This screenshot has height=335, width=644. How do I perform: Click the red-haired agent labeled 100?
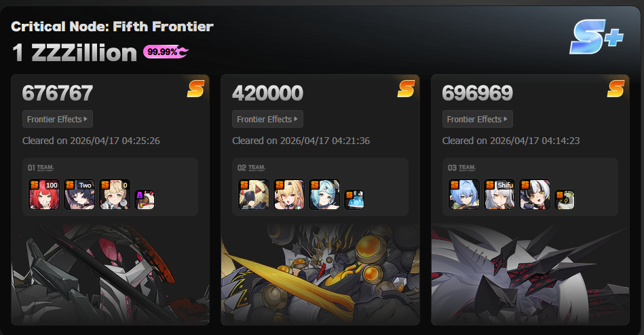tap(44, 194)
